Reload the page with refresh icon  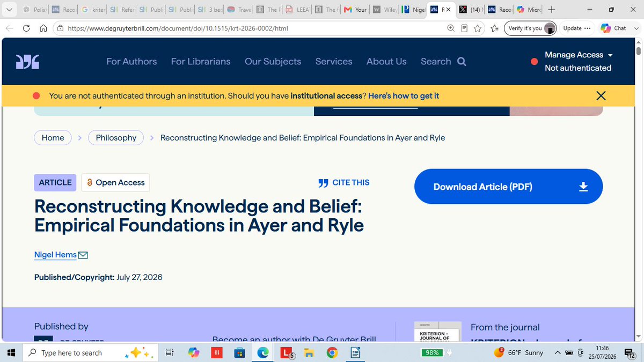[x=26, y=28]
